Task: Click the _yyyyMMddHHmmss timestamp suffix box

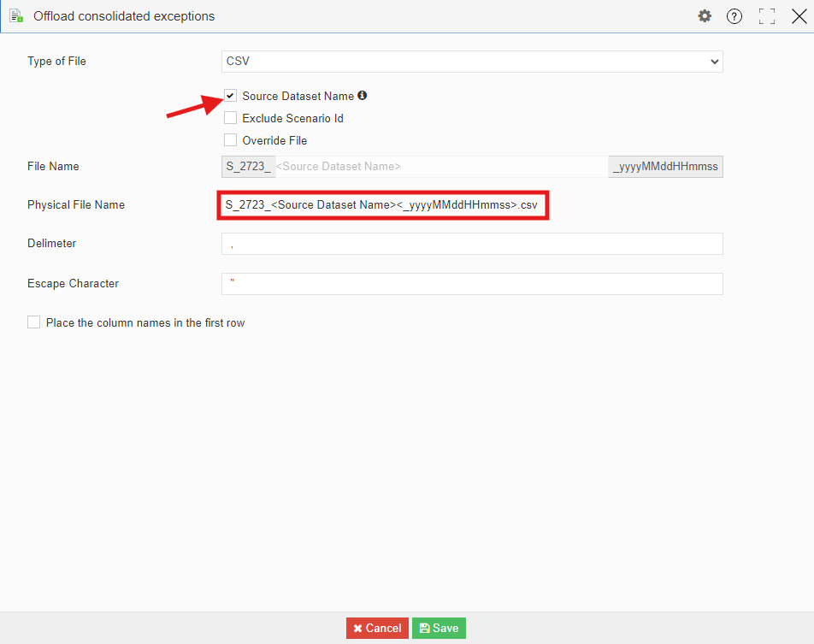Action: [x=665, y=167]
